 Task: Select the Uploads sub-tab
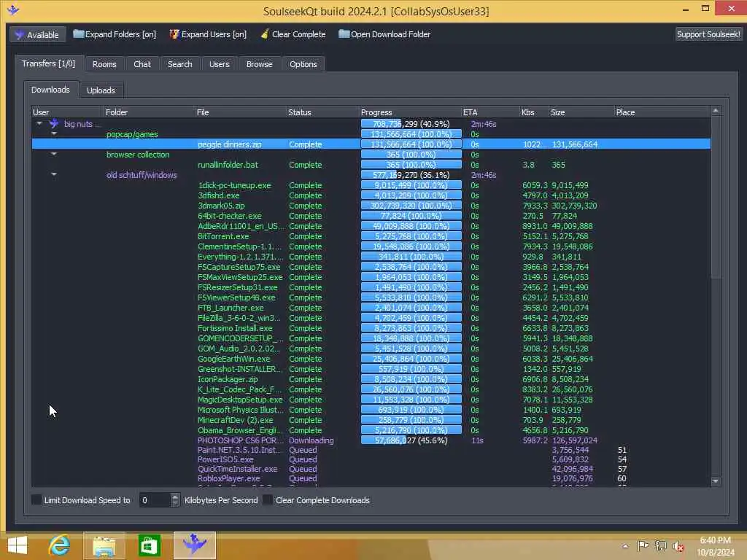[x=101, y=90]
